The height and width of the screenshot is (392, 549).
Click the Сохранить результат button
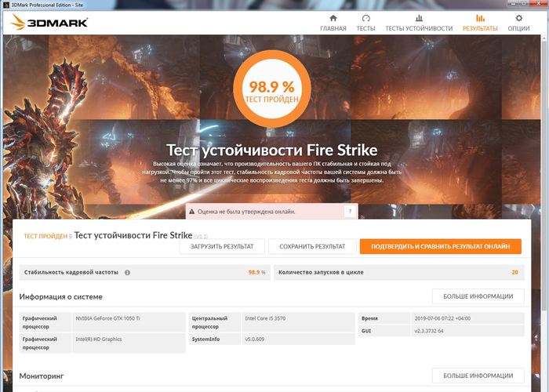312,246
